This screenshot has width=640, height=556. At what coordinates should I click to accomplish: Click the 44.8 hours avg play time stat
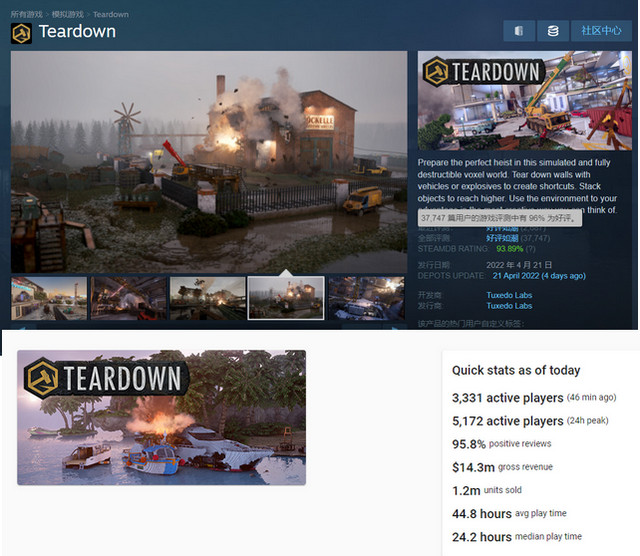tap(509, 514)
